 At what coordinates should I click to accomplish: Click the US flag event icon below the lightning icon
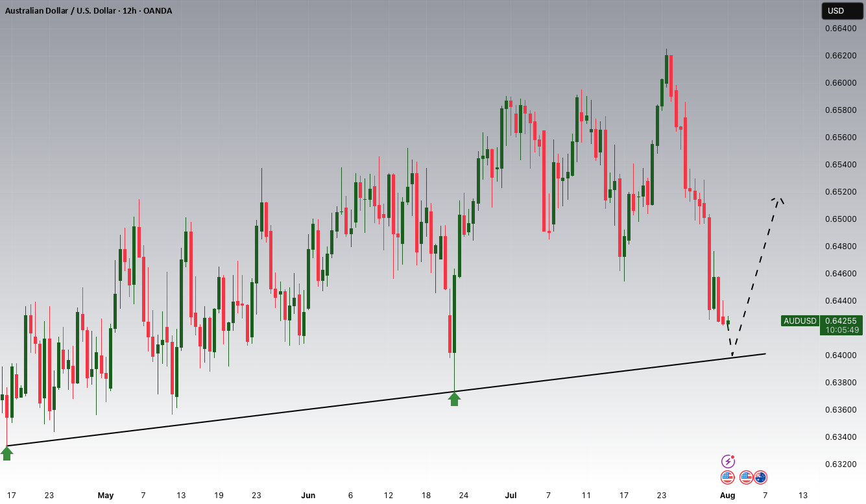pyautogui.click(x=728, y=477)
